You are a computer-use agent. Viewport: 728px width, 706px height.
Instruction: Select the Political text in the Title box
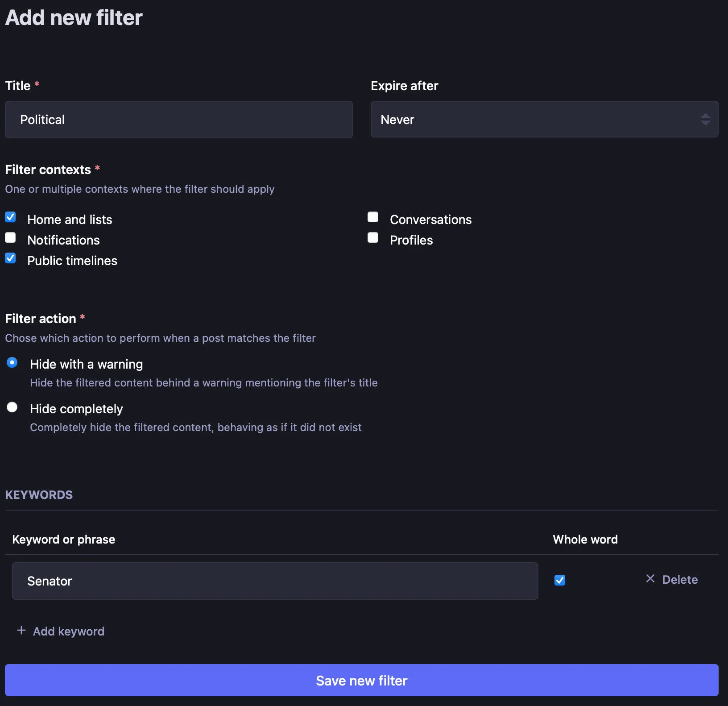[42, 119]
